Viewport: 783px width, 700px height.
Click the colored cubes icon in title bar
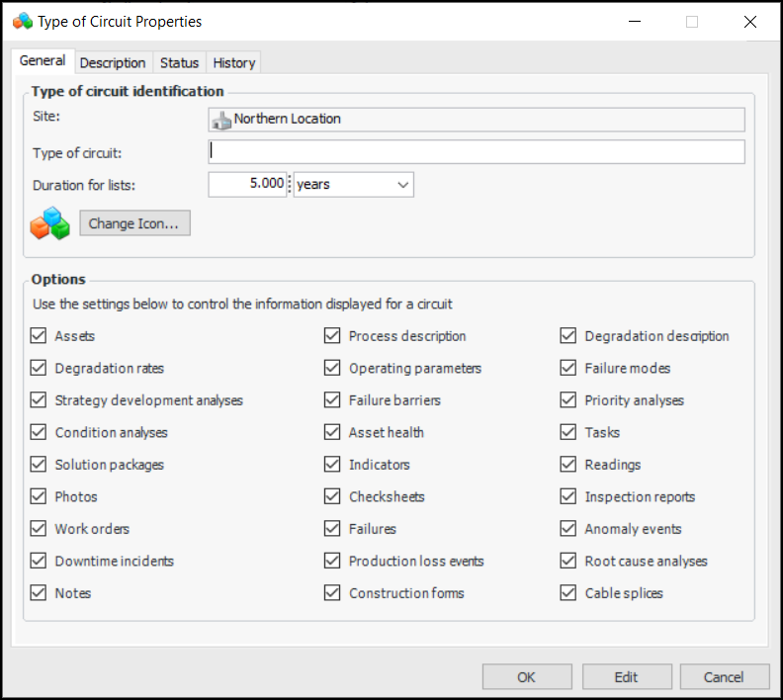click(x=22, y=21)
